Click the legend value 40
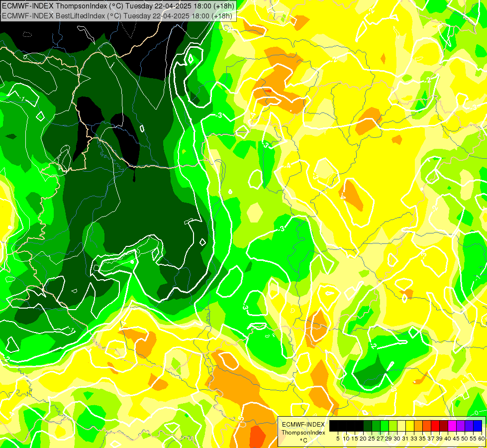This screenshot has width=487, height=448. [x=448, y=439]
